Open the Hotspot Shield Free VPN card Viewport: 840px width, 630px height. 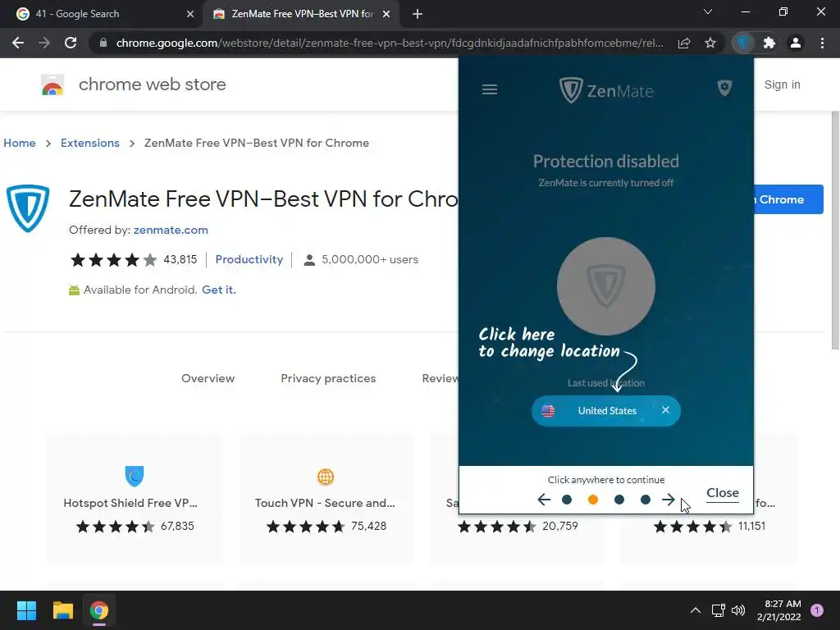click(x=135, y=498)
